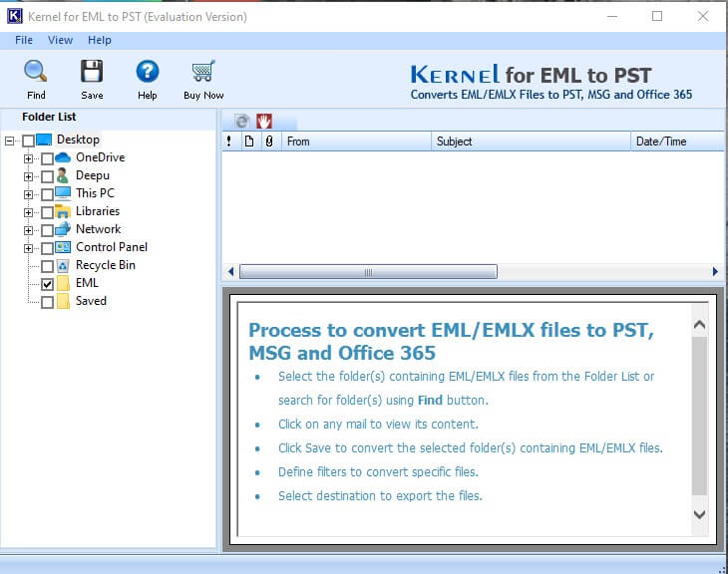Expand the Network tree node
The image size is (728, 574).
(x=28, y=230)
